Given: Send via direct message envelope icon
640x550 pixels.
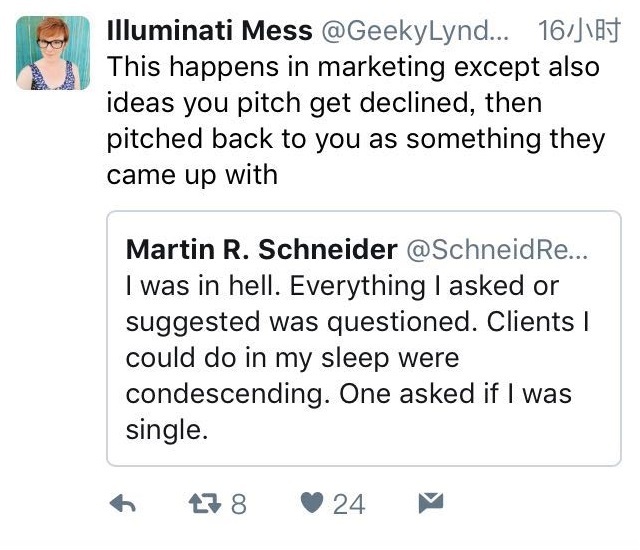Looking at the screenshot, I should (x=431, y=503).
